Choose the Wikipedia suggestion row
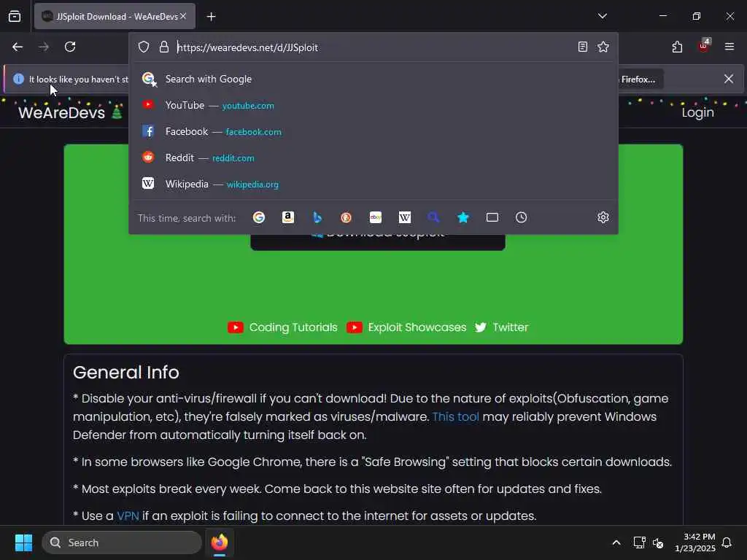747x560 pixels. [x=373, y=184]
